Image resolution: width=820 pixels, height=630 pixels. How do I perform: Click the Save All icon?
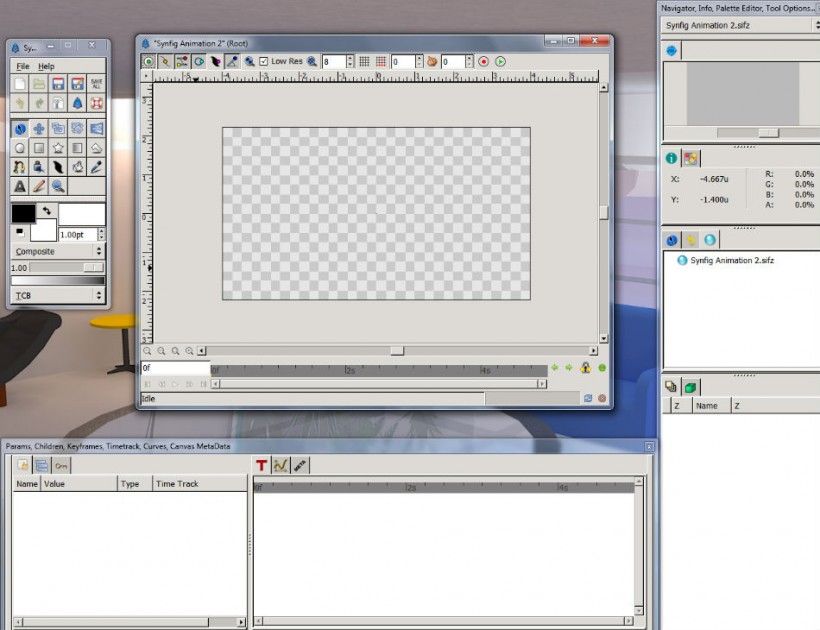click(97, 84)
